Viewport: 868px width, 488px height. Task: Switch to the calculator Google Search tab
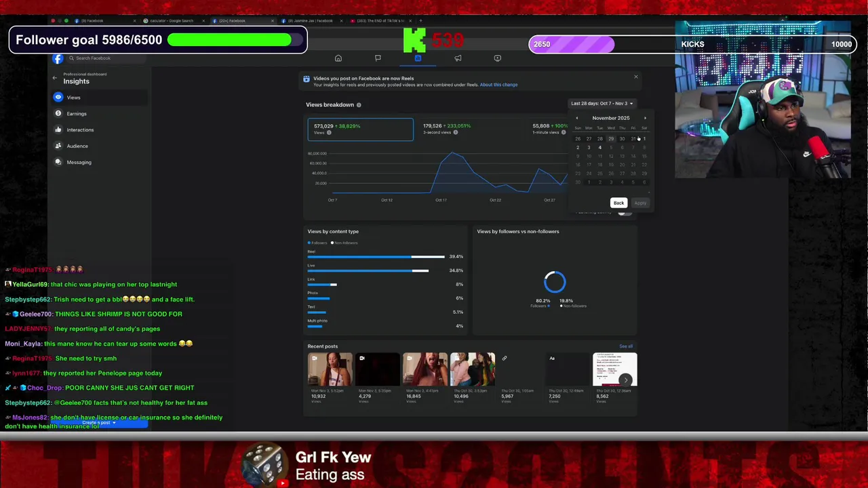click(172, 21)
